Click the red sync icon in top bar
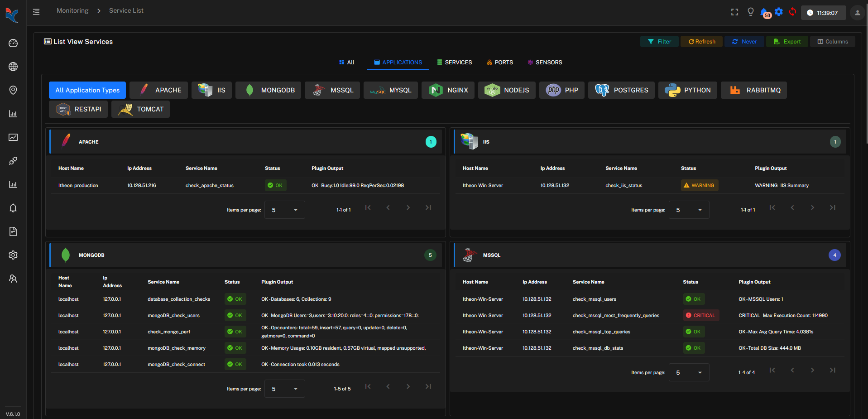 pyautogui.click(x=792, y=12)
